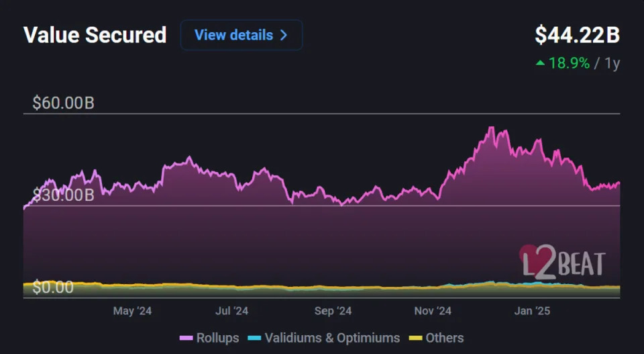
Task: Click the Value Secured heading
Action: coord(95,35)
